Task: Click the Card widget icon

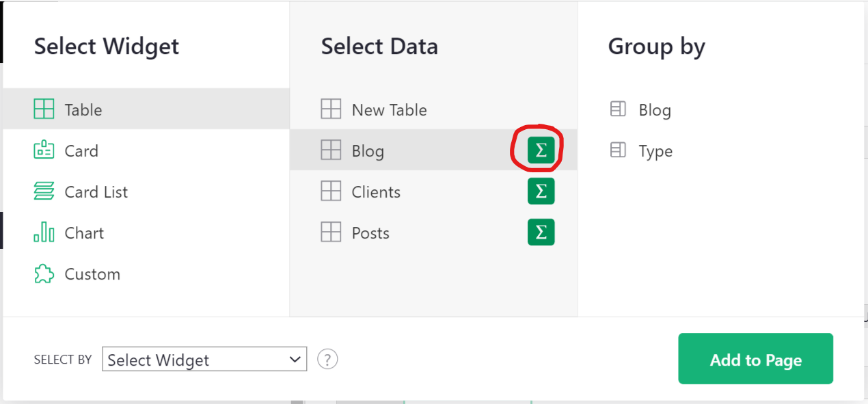Action: 44,150
